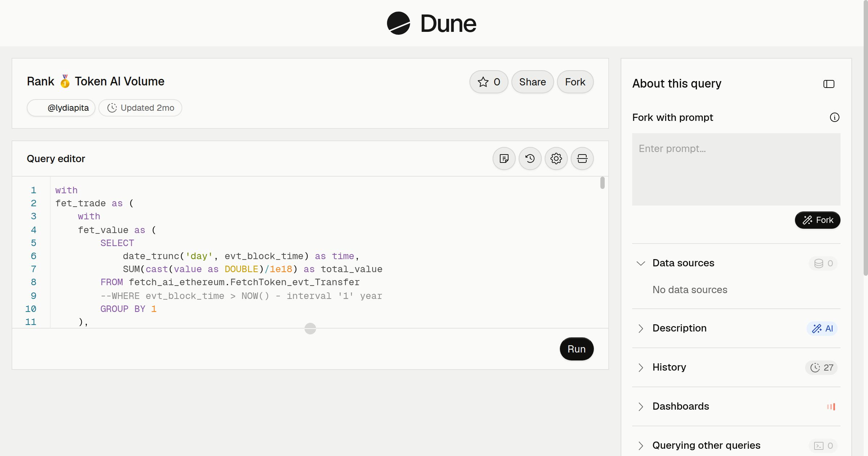Click the Updated 2mo badge
Viewport: 868px width, 456px height.
[140, 108]
